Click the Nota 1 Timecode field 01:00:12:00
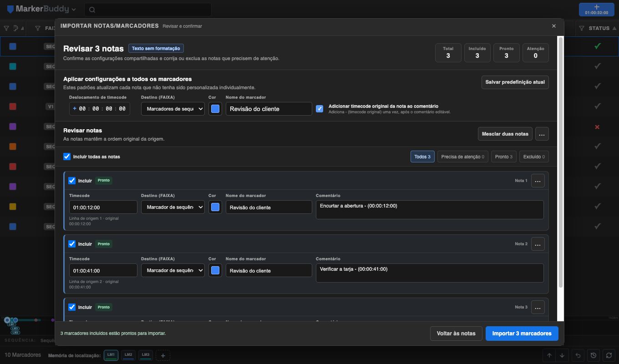Screen dimensions: 619x364 pos(103,207)
